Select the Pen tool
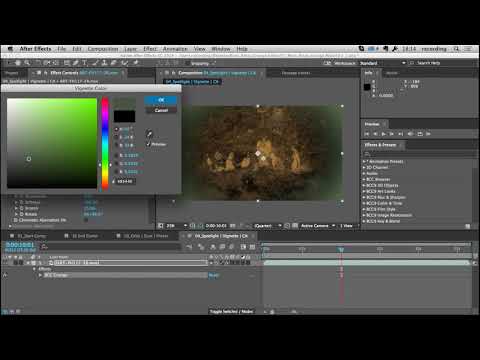Image resolution: width=480 pixels, height=360 pixels. 76,63
